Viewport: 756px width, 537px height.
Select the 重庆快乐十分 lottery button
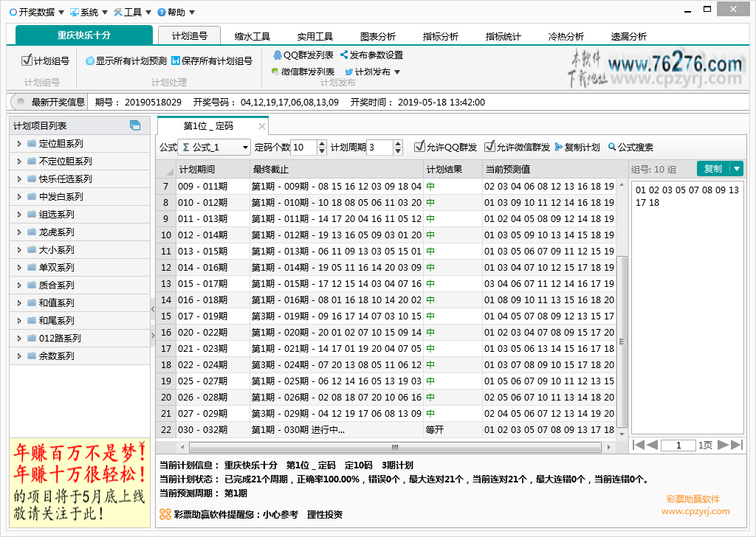[x=84, y=35]
